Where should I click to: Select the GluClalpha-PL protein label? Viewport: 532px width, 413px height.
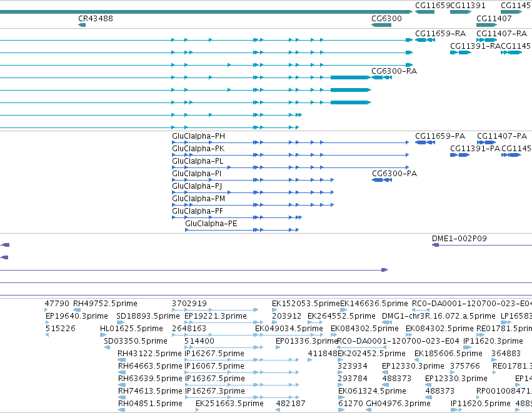198,161
